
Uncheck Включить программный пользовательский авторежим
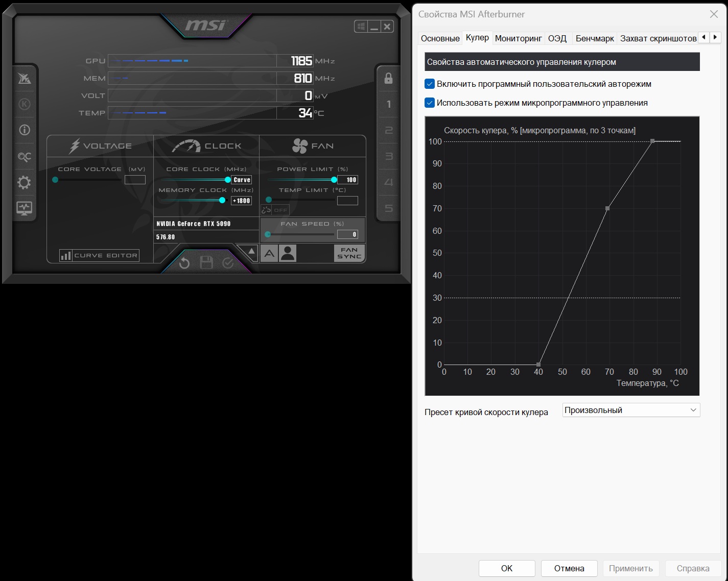[430, 84]
